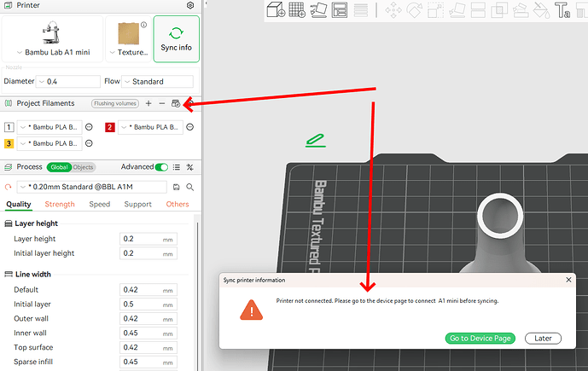Viewport: 588px width, 371px height.
Task: Click the Arrange all objects icon
Action: tap(340, 9)
